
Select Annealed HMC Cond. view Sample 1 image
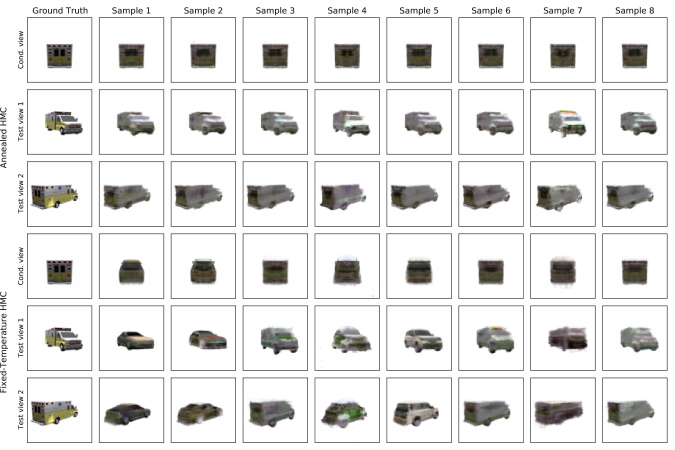[x=131, y=50]
